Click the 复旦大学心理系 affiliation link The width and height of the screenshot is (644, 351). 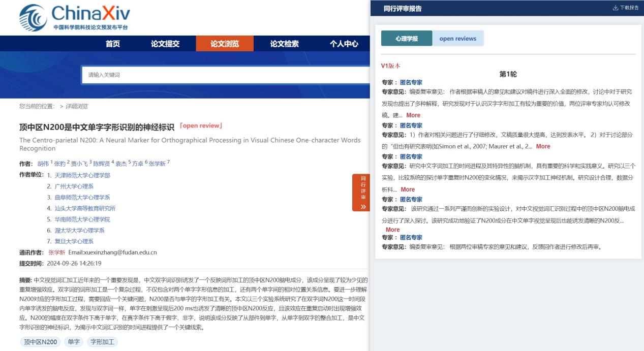point(74,241)
